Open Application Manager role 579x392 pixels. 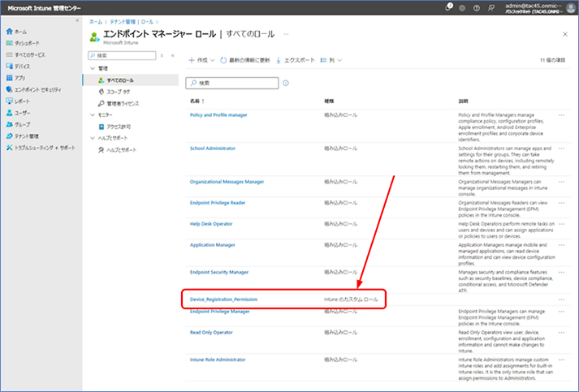pyautogui.click(x=212, y=245)
